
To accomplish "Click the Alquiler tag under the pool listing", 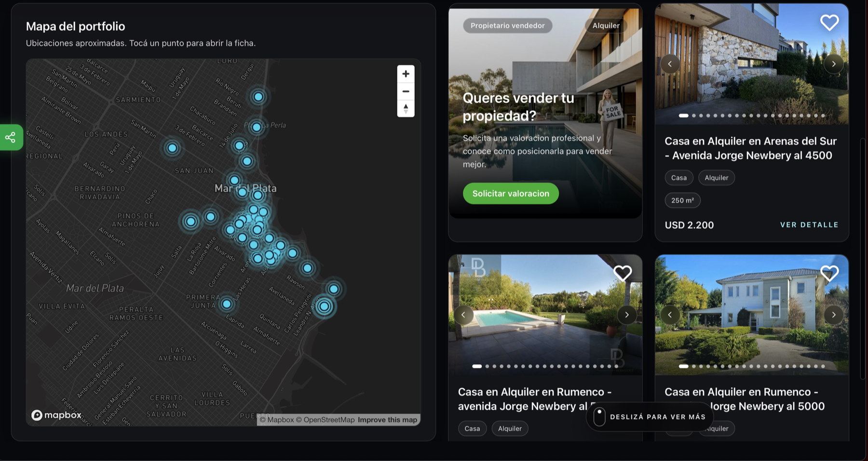I will click(x=510, y=429).
